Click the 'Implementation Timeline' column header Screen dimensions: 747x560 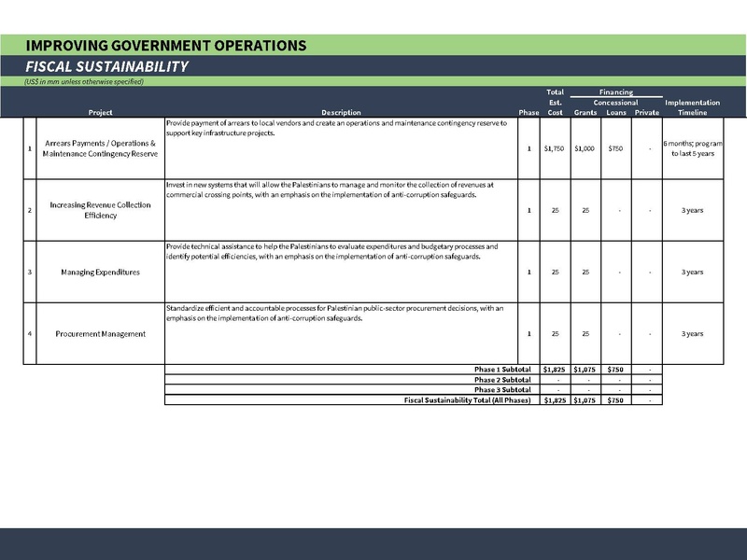[x=692, y=107]
